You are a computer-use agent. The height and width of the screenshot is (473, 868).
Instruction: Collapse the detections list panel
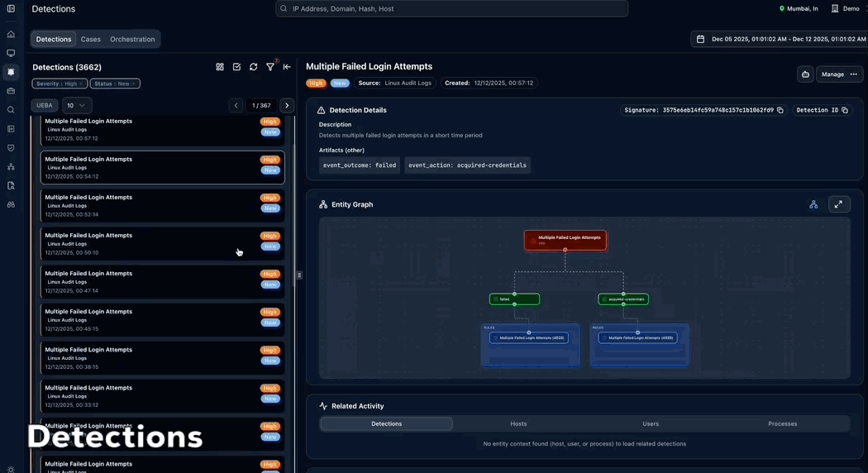tap(287, 67)
